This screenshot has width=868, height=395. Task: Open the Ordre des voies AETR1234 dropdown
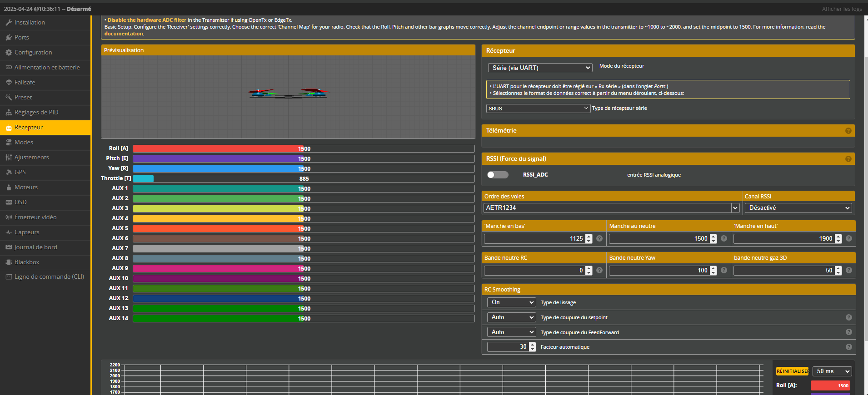(x=611, y=208)
